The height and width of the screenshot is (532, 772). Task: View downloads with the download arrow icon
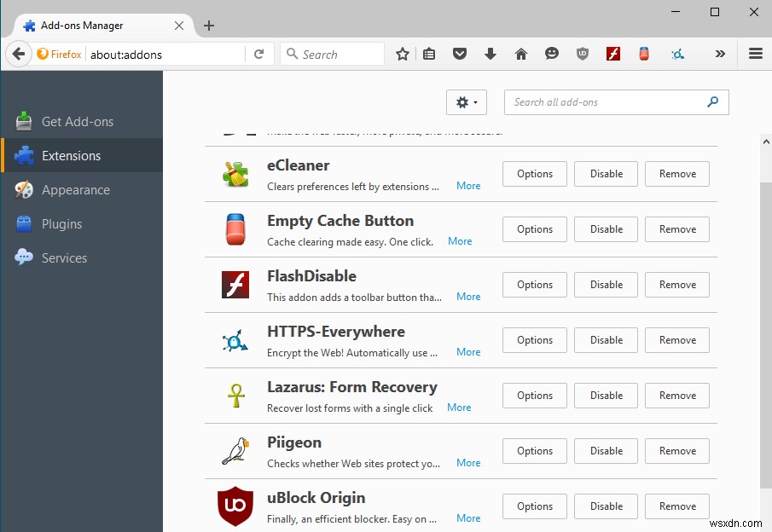point(490,53)
